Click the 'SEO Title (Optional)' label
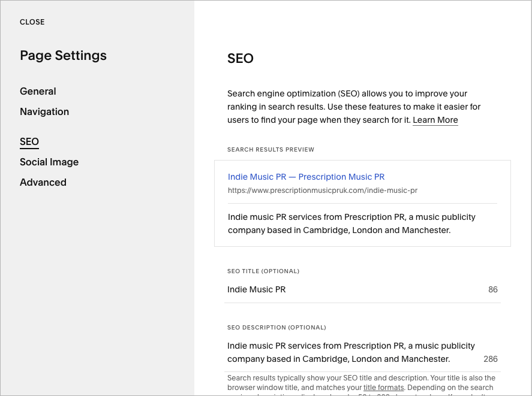Viewport: 532px width, 396px height. [x=263, y=271]
